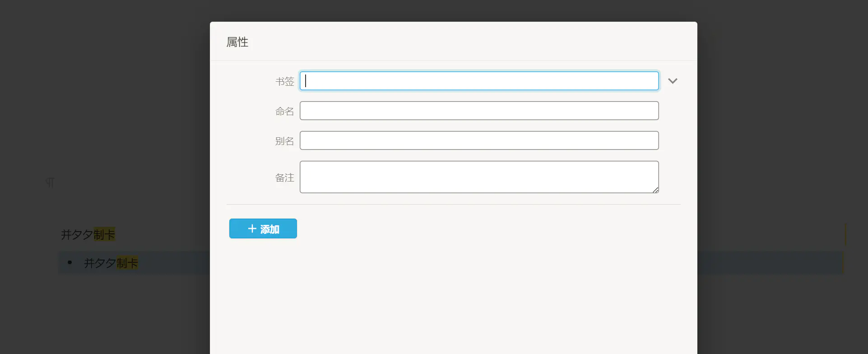Click the 别名 field label
Viewport: 868px width, 354px height.
[x=284, y=141]
